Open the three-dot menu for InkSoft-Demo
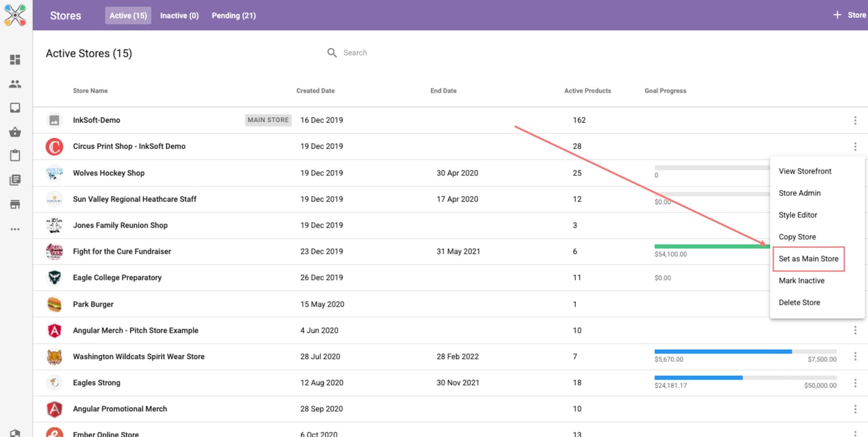 click(x=855, y=121)
